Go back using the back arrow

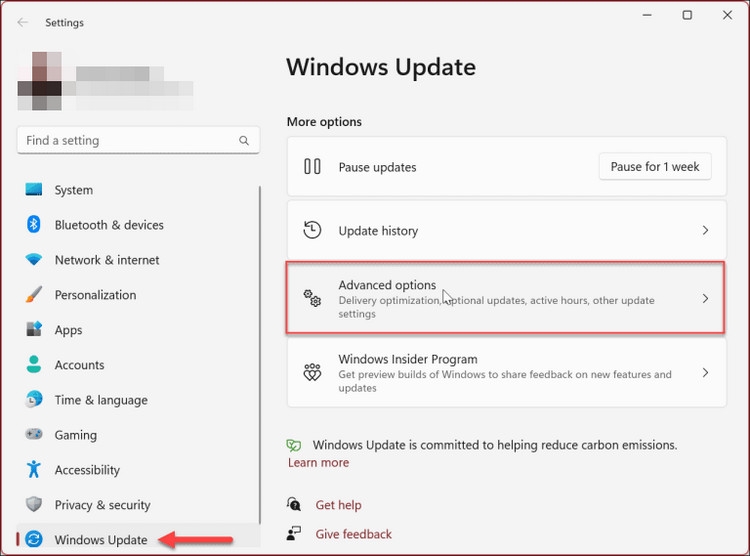click(x=22, y=22)
